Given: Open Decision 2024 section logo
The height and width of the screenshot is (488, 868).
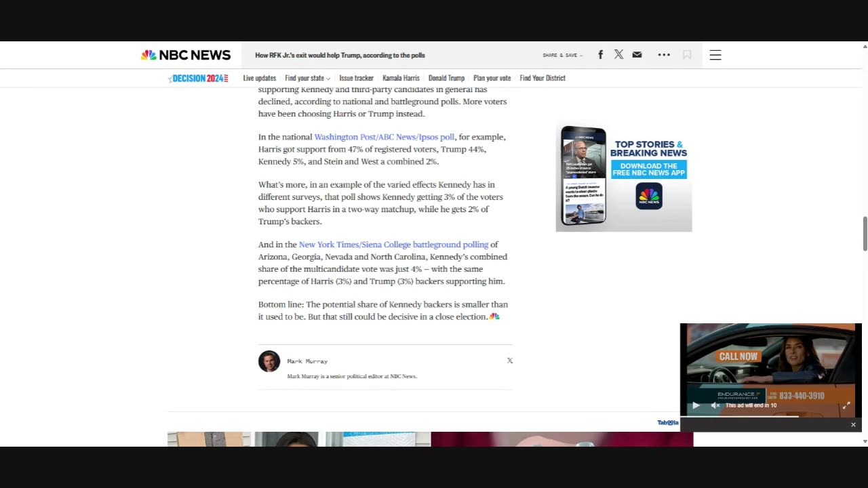Looking at the screenshot, I should 199,78.
